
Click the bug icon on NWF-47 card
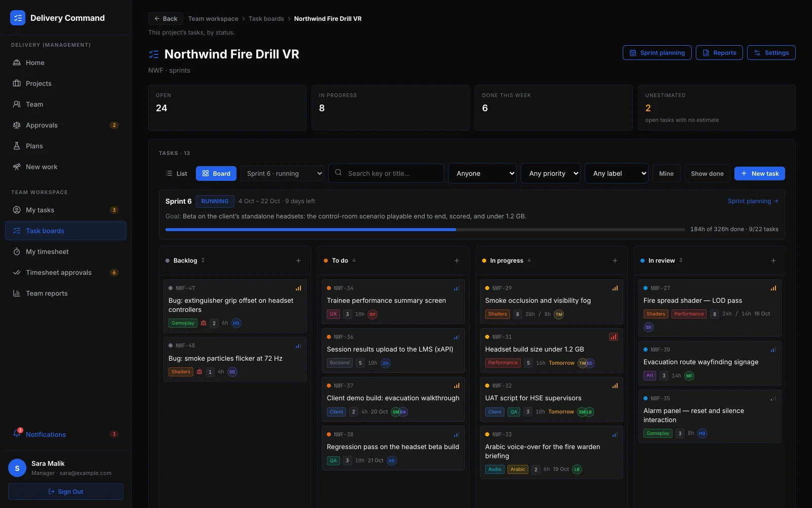[204, 323]
